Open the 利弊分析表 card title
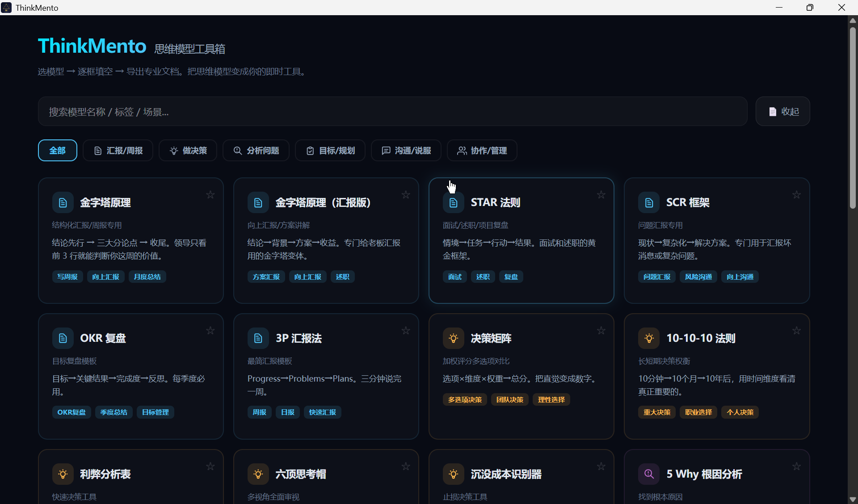This screenshot has height=504, width=858. tap(105, 474)
